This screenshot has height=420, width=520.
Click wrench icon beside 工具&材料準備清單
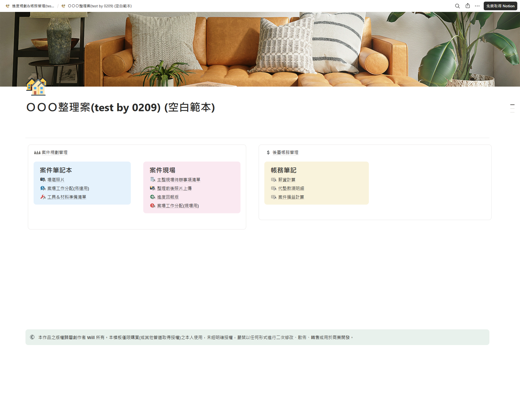pos(43,197)
